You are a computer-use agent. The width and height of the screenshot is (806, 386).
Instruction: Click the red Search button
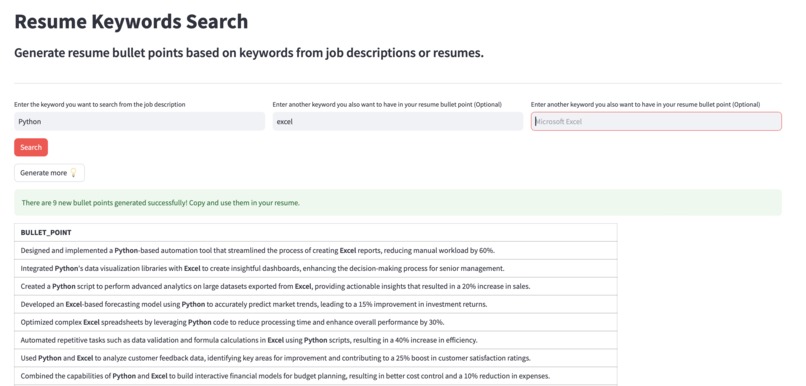click(x=31, y=148)
